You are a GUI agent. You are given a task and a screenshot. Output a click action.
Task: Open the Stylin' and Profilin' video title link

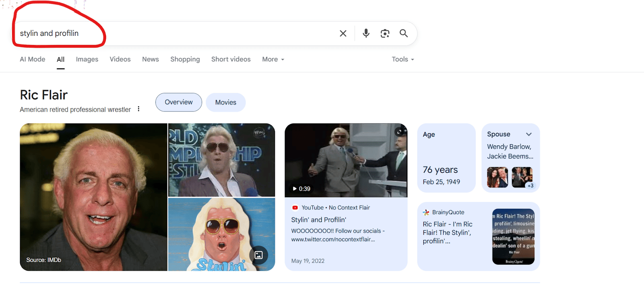(x=319, y=220)
